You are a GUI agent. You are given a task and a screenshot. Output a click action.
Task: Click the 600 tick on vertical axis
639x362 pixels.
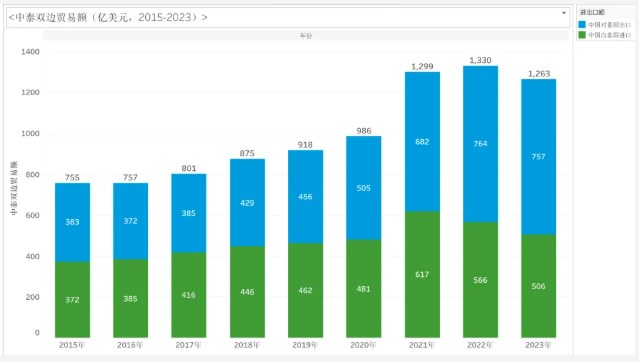click(33, 215)
